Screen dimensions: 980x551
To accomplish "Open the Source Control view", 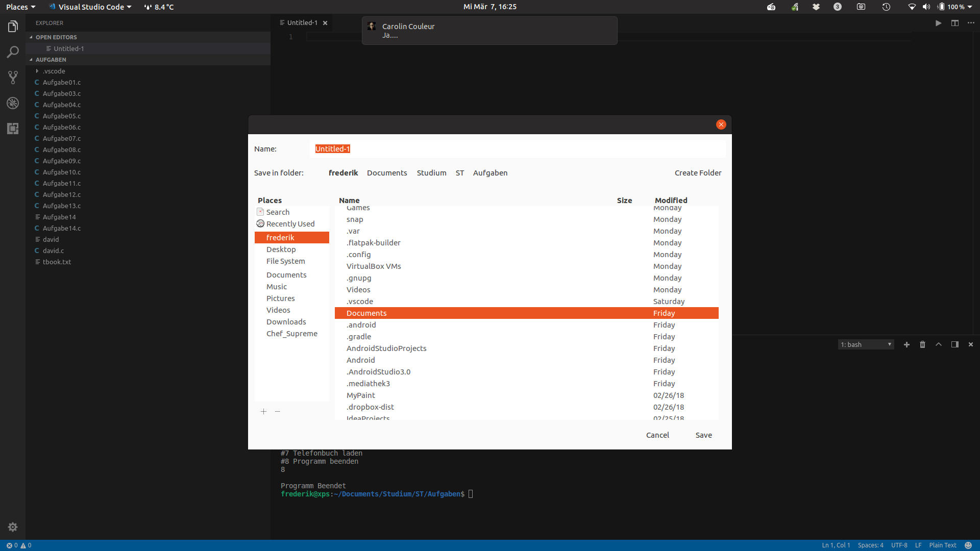I will coord(12,78).
